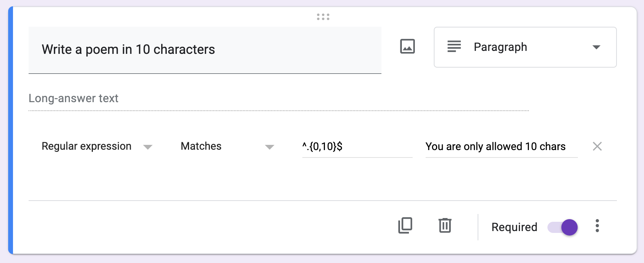644x263 pixels.
Task: Open the 'Matches' condition dropdown
Action: click(x=201, y=146)
